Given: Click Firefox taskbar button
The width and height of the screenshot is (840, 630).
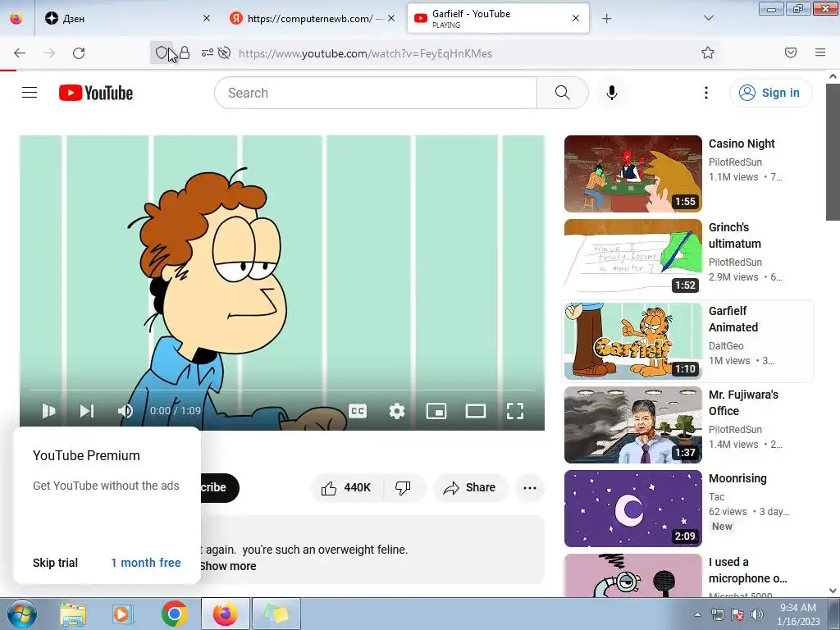Looking at the screenshot, I should (226, 614).
